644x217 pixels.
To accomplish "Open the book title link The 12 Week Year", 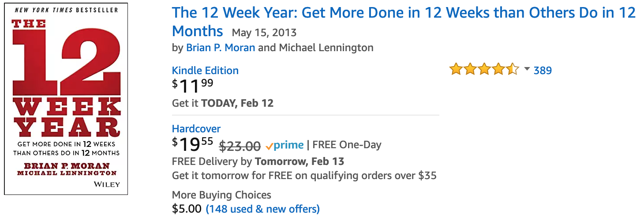I will [x=404, y=22].
